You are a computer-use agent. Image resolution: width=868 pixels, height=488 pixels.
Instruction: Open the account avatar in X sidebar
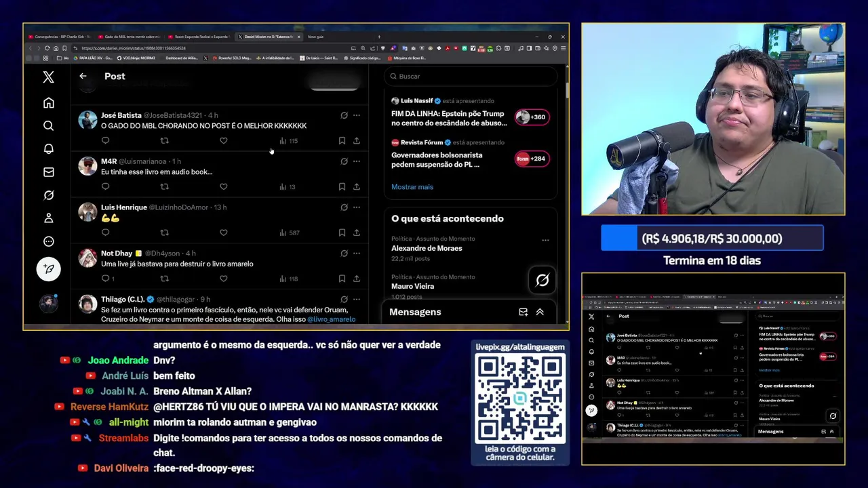tap(48, 304)
